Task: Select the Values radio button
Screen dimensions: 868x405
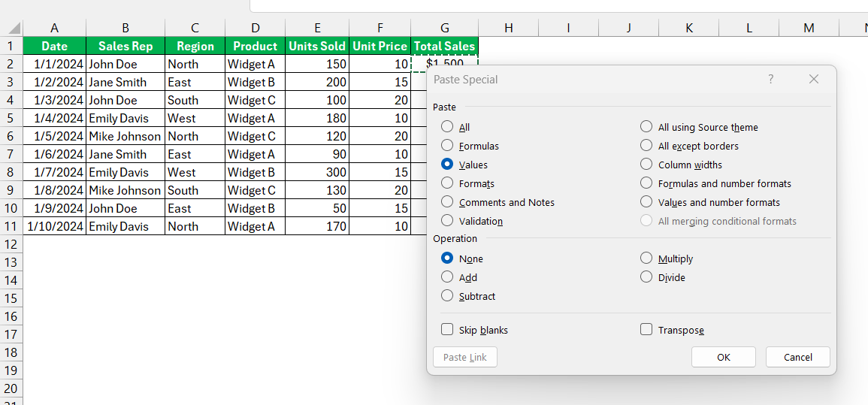Action: 447,165
